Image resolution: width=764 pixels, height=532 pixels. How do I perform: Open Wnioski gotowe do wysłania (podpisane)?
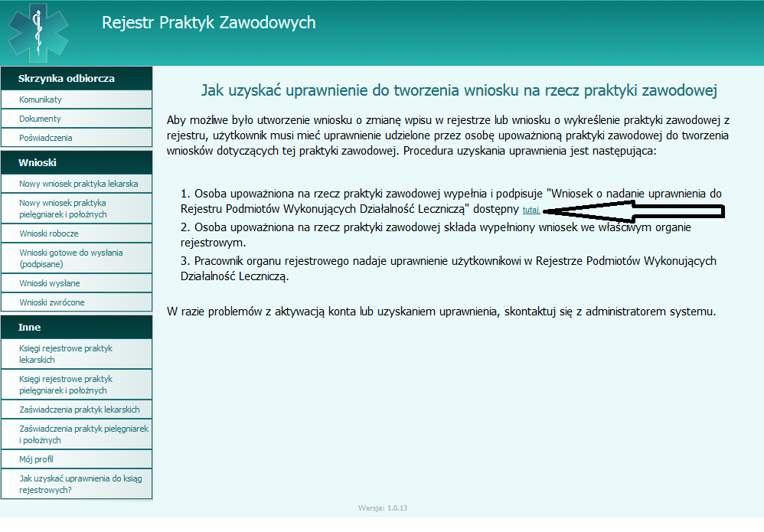[x=77, y=258]
